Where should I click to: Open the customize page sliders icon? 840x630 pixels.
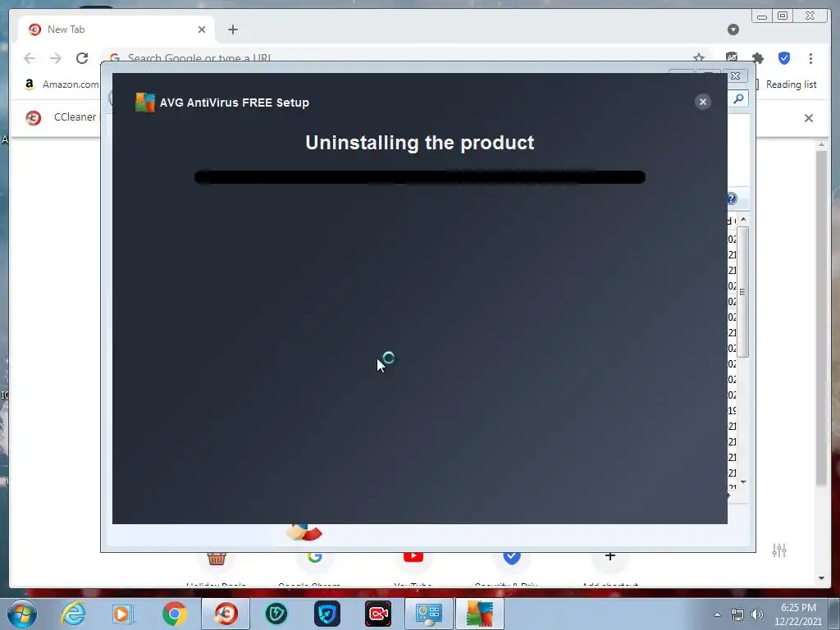pos(779,550)
